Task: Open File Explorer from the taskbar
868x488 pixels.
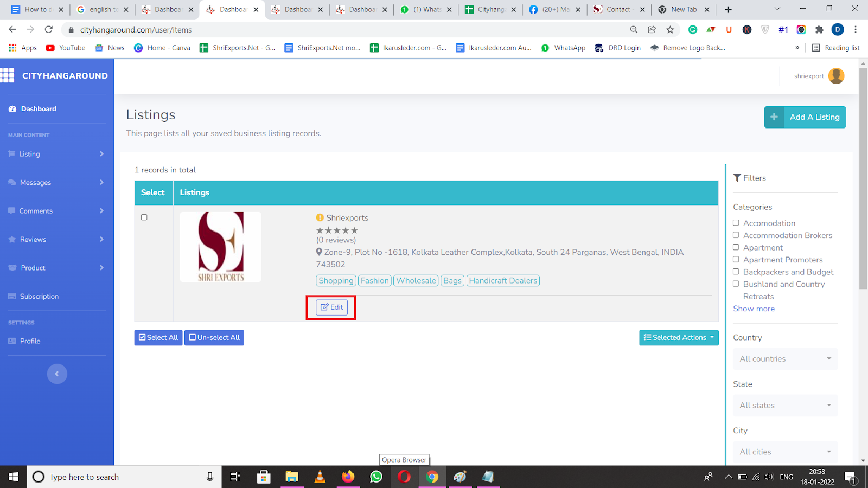Action: [x=292, y=477]
